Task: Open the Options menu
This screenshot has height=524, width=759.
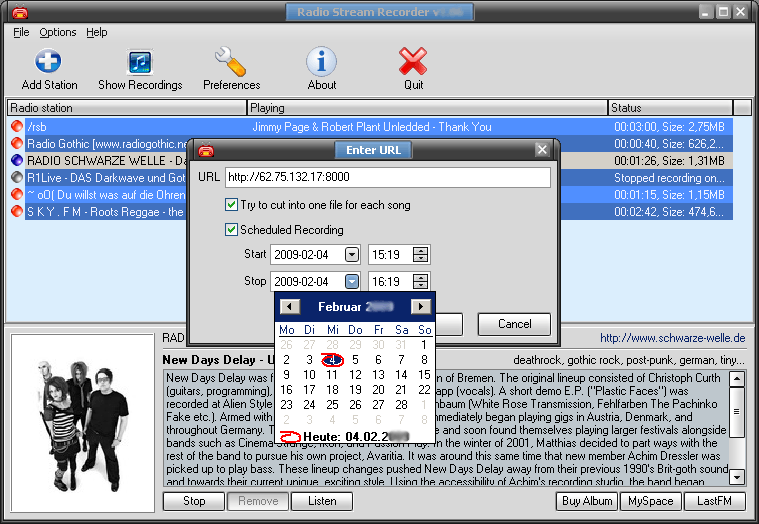Action: tap(58, 32)
